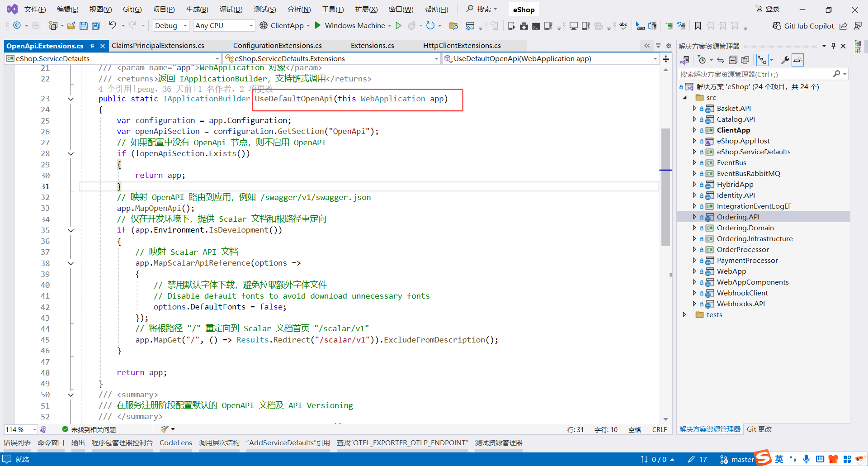Click the pending changes count 17 in status bar
Screen dimensions: 868x466
698,459
